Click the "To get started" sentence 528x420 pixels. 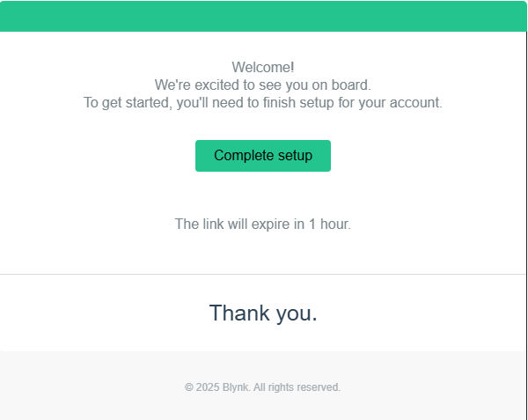click(x=263, y=103)
